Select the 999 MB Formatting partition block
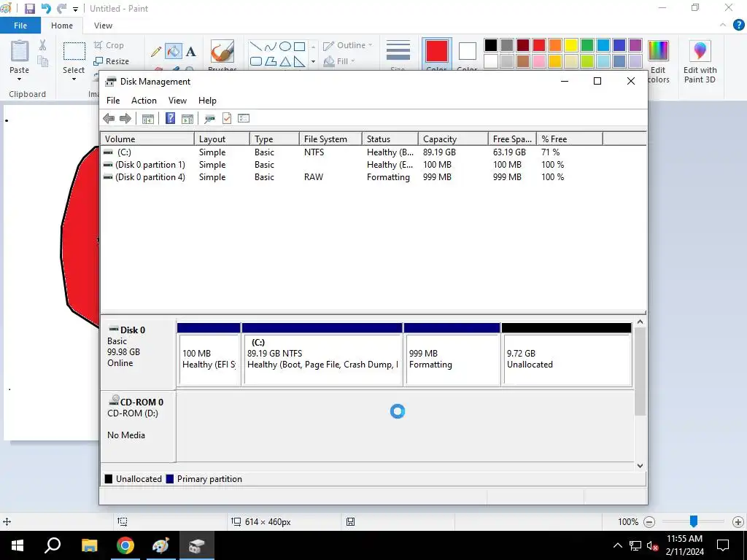The width and height of the screenshot is (747, 560). tap(452, 355)
